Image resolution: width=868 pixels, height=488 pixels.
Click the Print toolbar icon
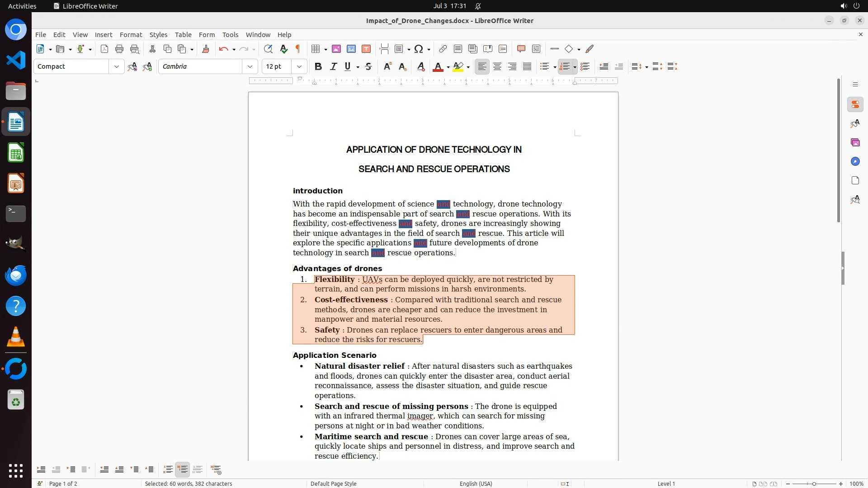click(x=119, y=49)
